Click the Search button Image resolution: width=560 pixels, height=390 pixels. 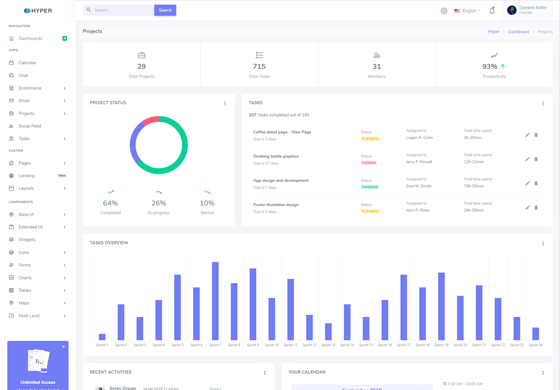point(165,10)
